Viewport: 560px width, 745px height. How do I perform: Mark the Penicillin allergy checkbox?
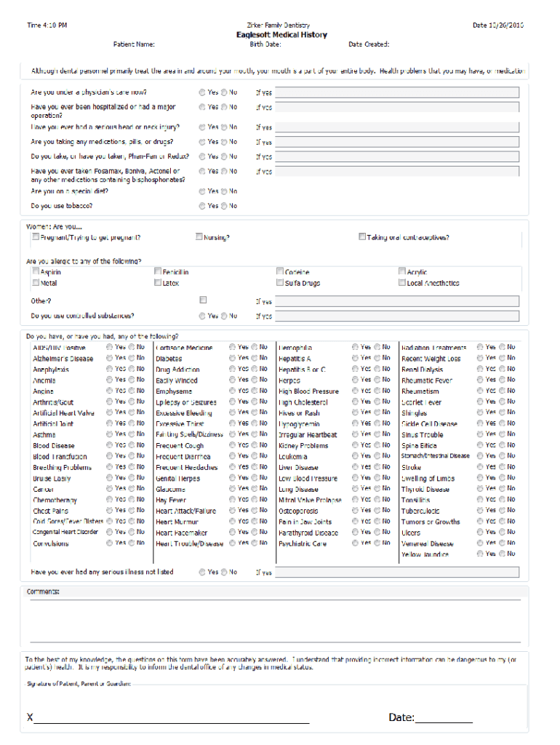coord(158,271)
